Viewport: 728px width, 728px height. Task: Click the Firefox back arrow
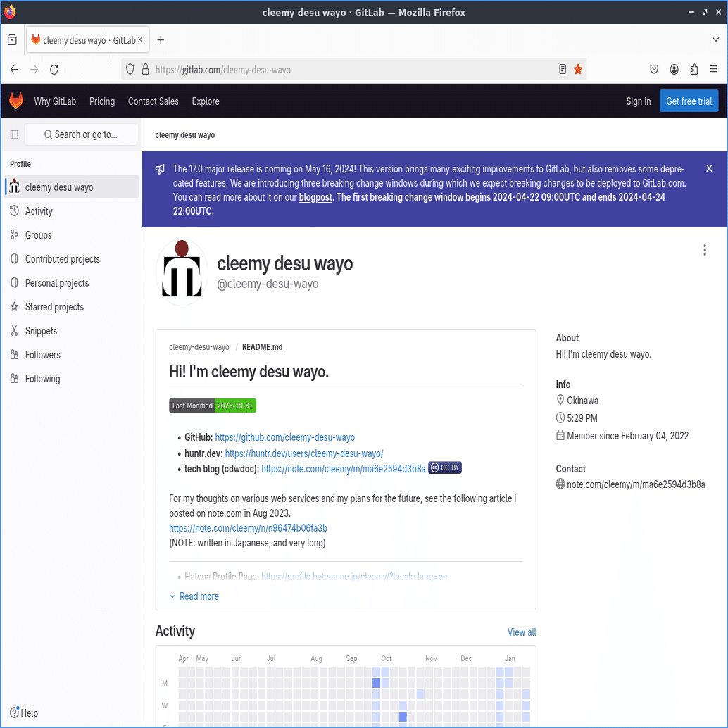[x=14, y=70]
